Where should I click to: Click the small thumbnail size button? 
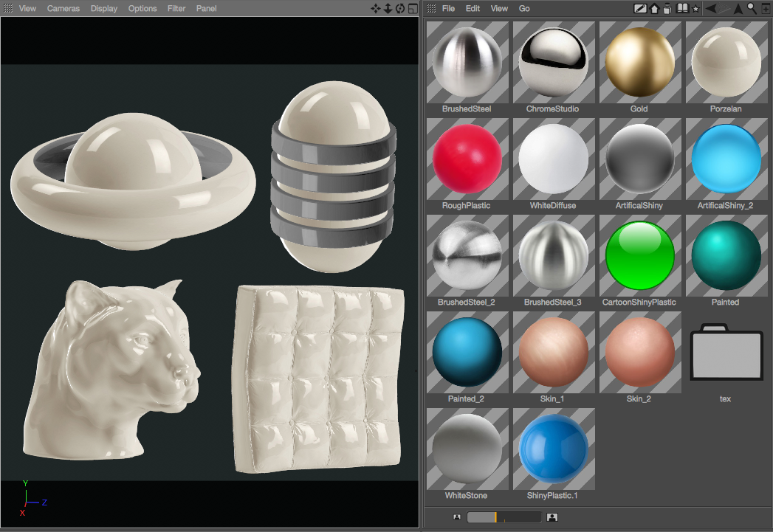pos(457,517)
